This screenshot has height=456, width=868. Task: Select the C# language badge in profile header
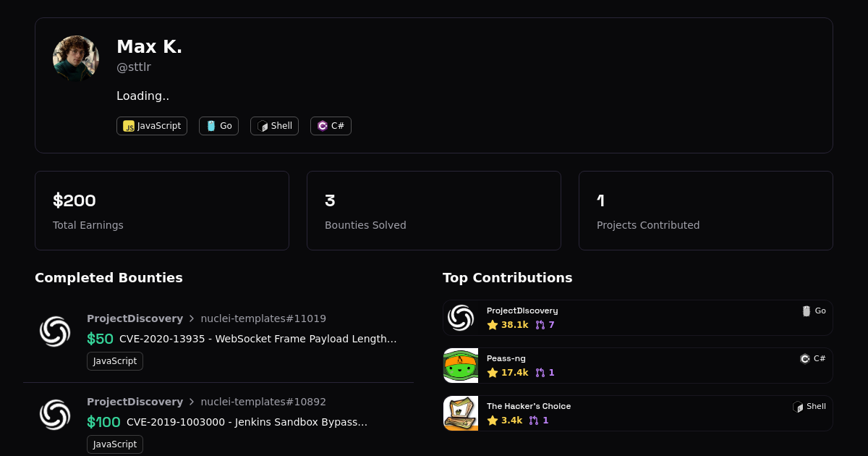coord(331,126)
